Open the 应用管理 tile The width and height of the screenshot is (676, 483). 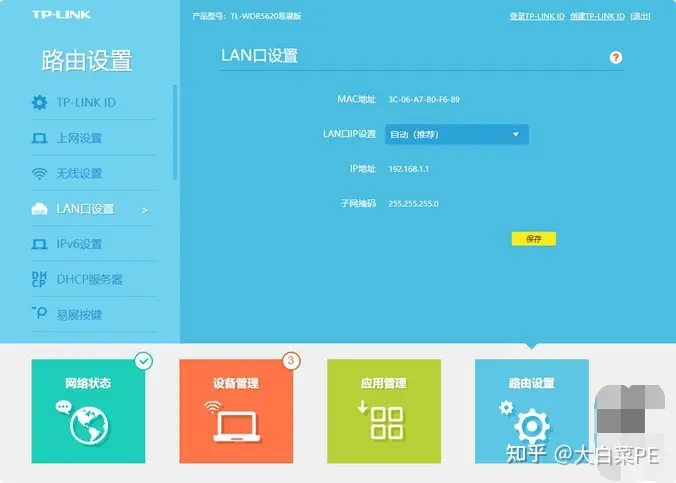384,411
